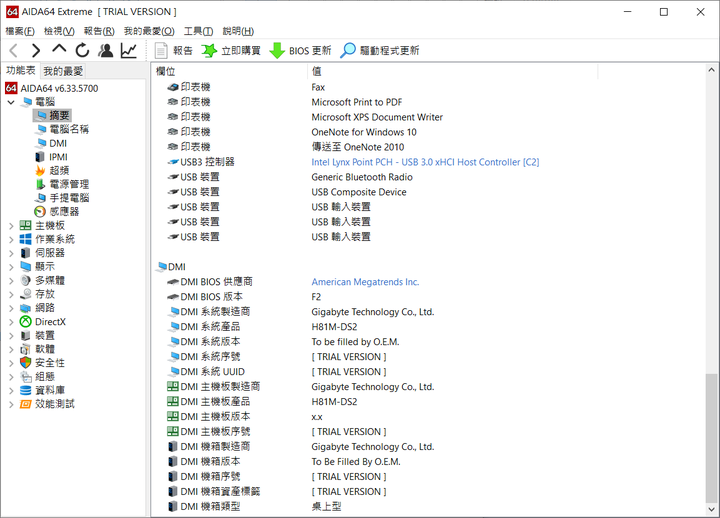Expand the 效能測試 tree node

click(11, 404)
